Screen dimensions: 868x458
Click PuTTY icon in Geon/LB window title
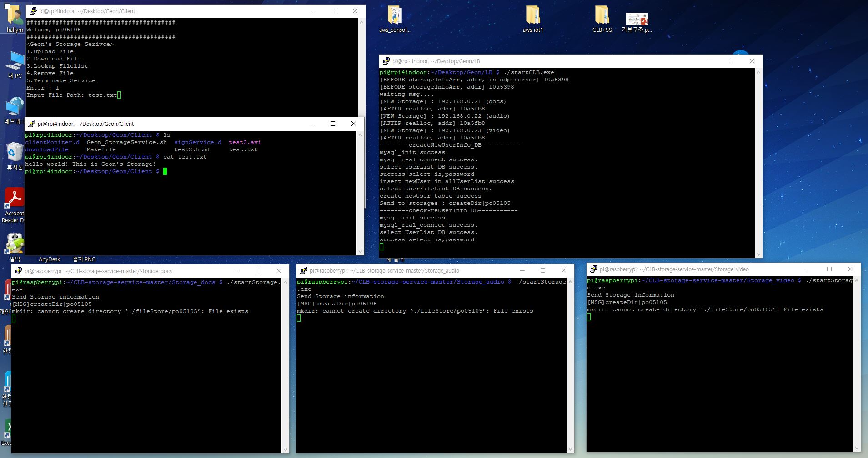point(386,61)
